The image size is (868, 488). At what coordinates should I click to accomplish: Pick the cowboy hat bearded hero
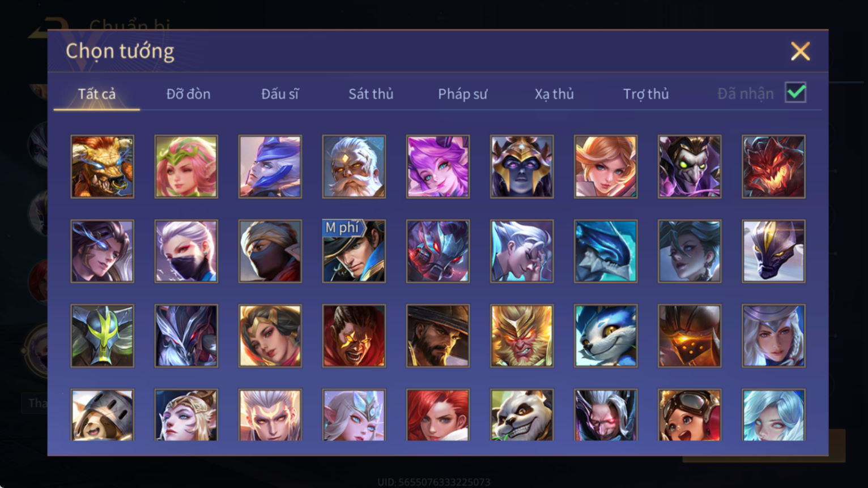pyautogui.click(x=438, y=336)
